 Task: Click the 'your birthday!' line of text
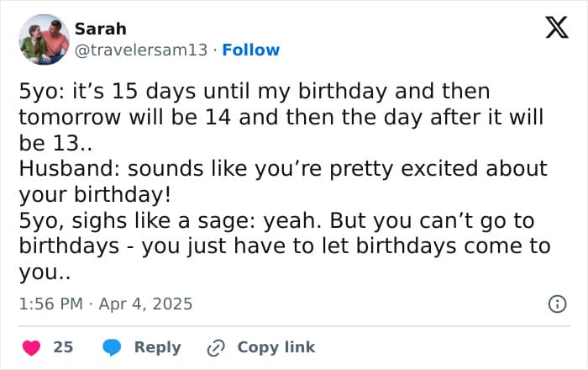(x=95, y=194)
